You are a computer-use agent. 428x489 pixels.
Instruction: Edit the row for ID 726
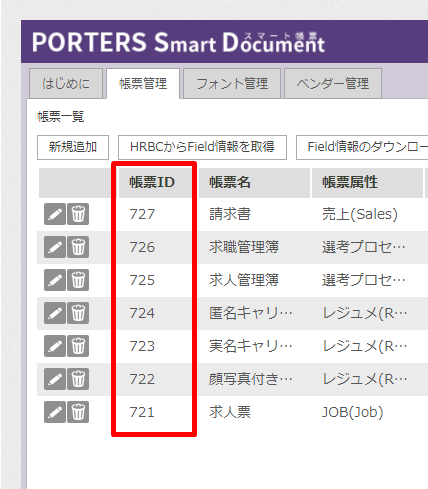click(55, 247)
